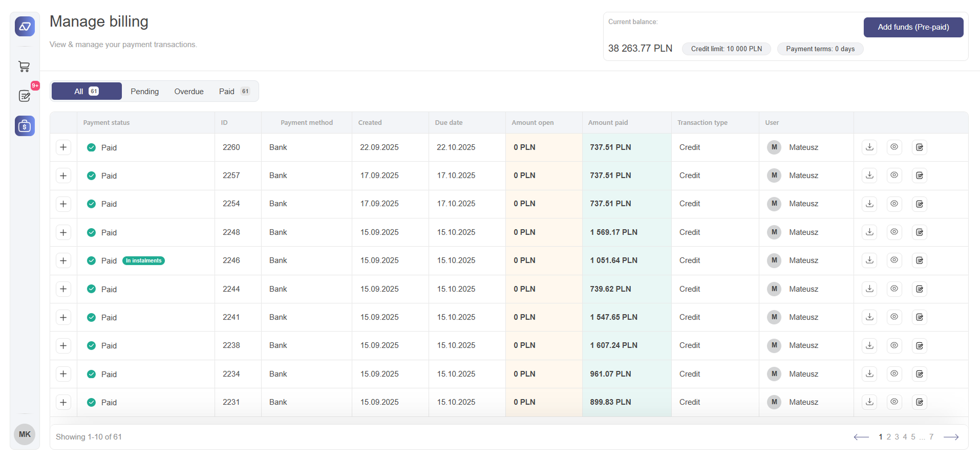Screen dimensions: 980x461
Task: Click Add funds (Pre-paid) button
Action: tap(913, 27)
